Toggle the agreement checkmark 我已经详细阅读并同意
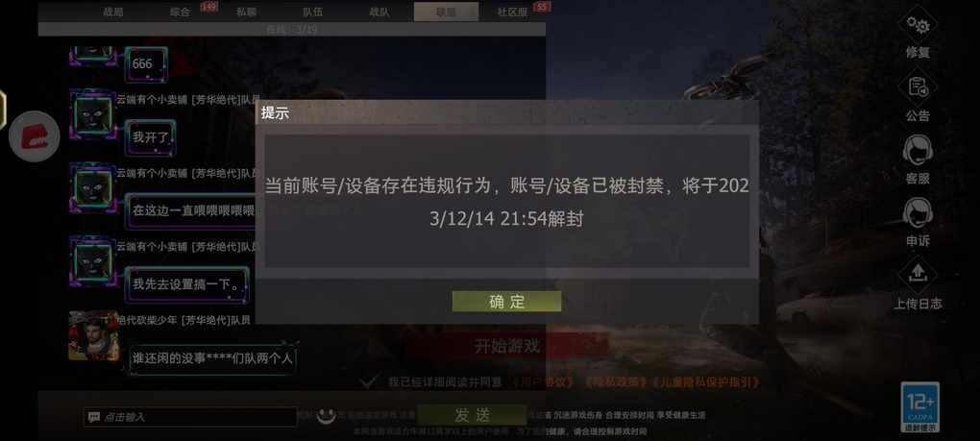The height and width of the screenshot is (441, 980). click(369, 381)
